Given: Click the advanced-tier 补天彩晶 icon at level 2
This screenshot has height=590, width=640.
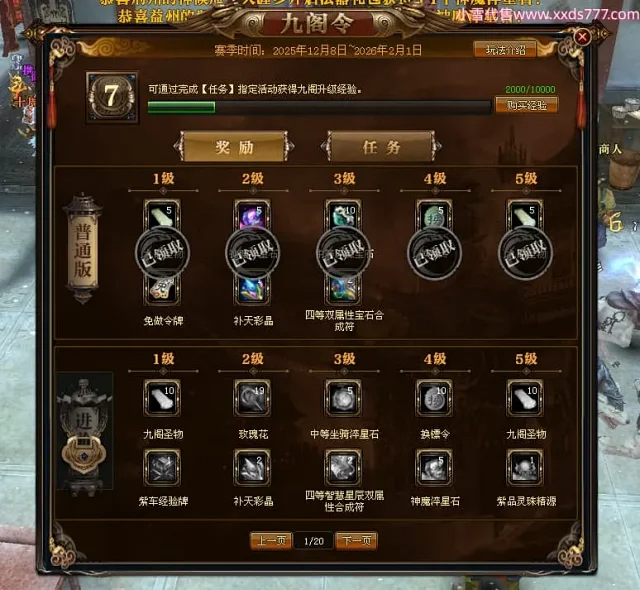Looking at the screenshot, I should pos(252,467).
